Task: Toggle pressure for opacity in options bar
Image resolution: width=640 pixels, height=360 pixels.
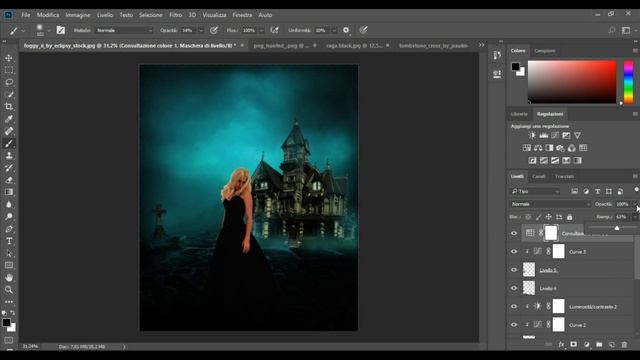Action: 213,30
